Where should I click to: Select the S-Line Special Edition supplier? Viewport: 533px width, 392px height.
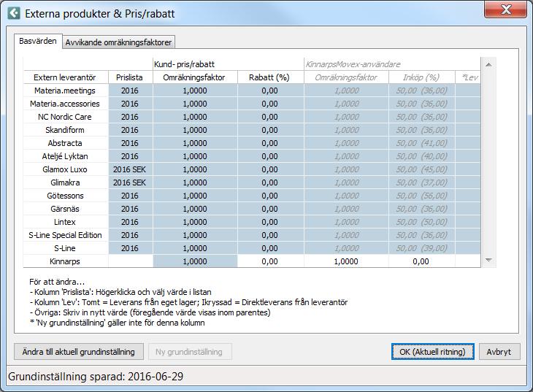(x=65, y=235)
